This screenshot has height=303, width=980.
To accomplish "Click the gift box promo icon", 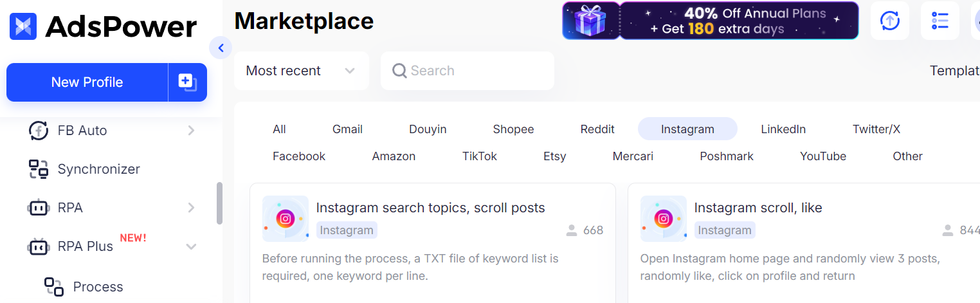I will pos(591,21).
